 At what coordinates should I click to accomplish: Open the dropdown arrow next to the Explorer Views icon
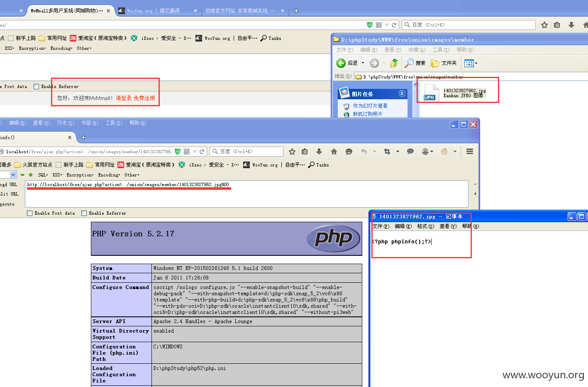[476, 63]
